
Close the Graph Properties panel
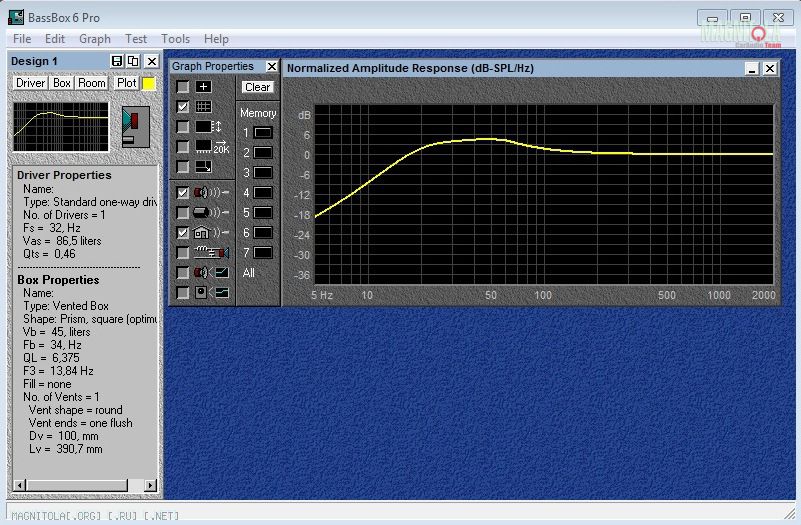coord(272,66)
